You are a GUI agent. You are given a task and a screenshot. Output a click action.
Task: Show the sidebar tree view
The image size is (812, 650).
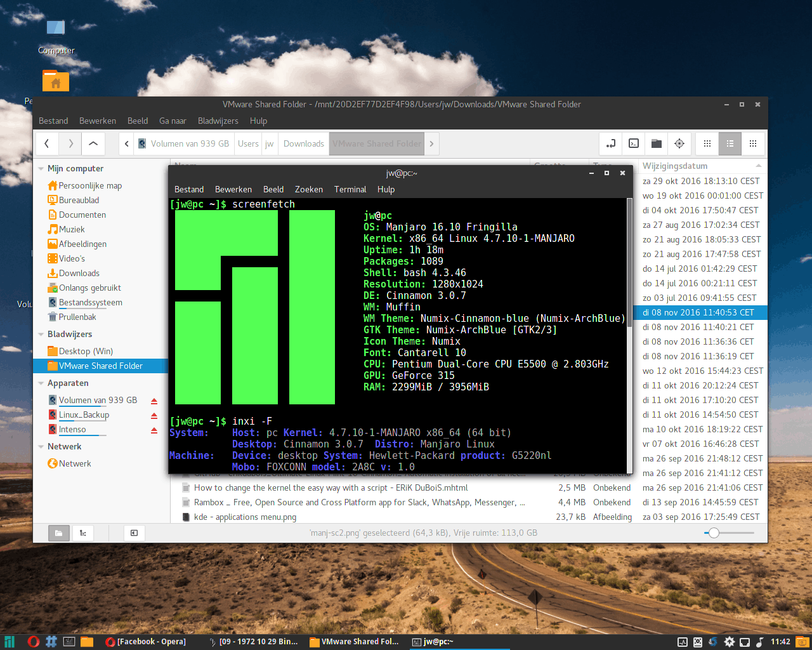tap(83, 533)
